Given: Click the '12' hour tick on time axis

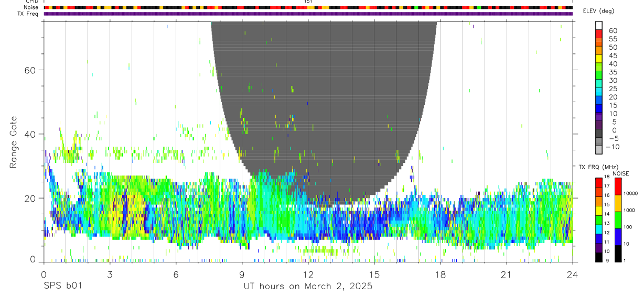Looking at the screenshot, I should [x=308, y=274].
